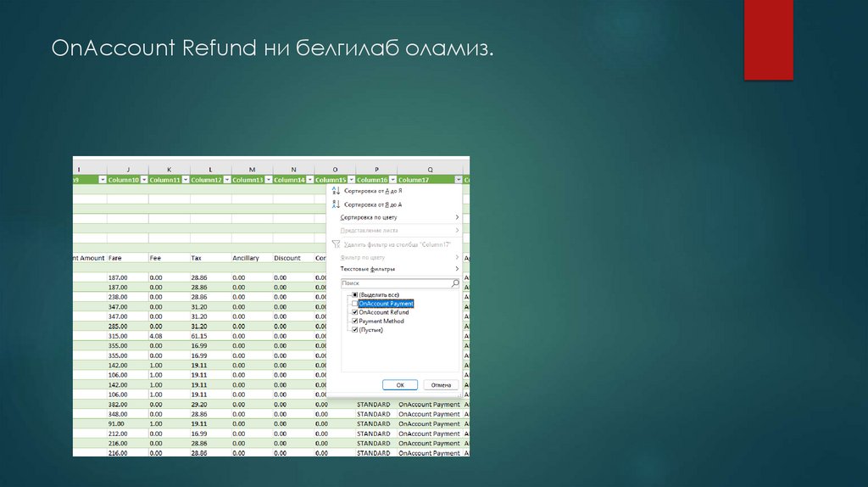This screenshot has width=868, height=487.
Task: Choose Сортировка от Я до А menu entry
Action: (x=373, y=204)
